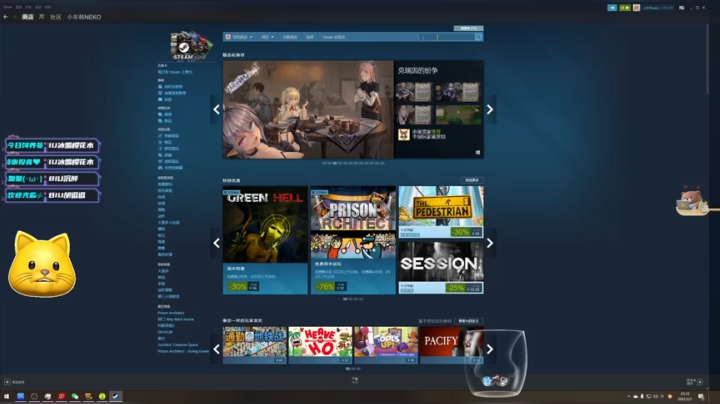Show previous featured carousel item
Screen dimensions: 720x404
(x=216, y=109)
